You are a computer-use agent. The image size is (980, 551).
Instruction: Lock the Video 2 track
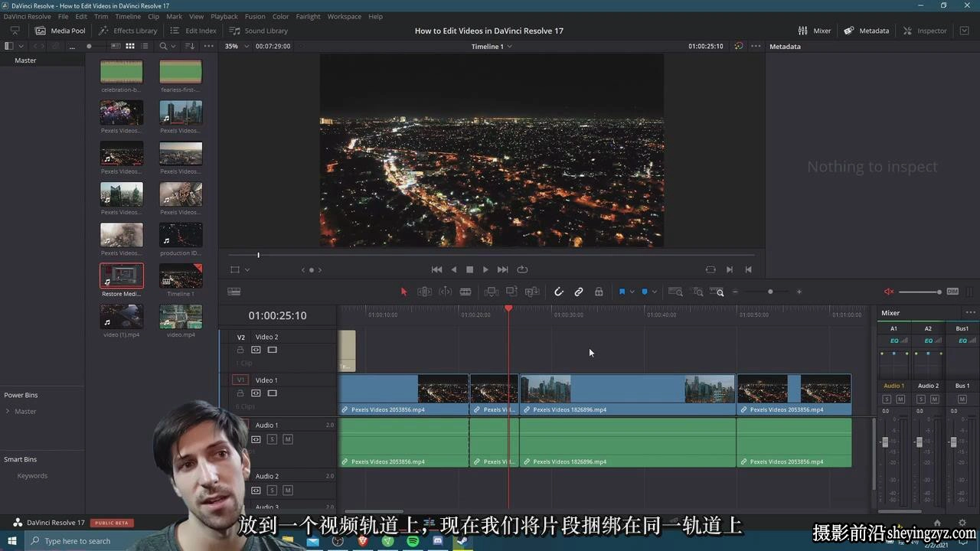(x=240, y=350)
